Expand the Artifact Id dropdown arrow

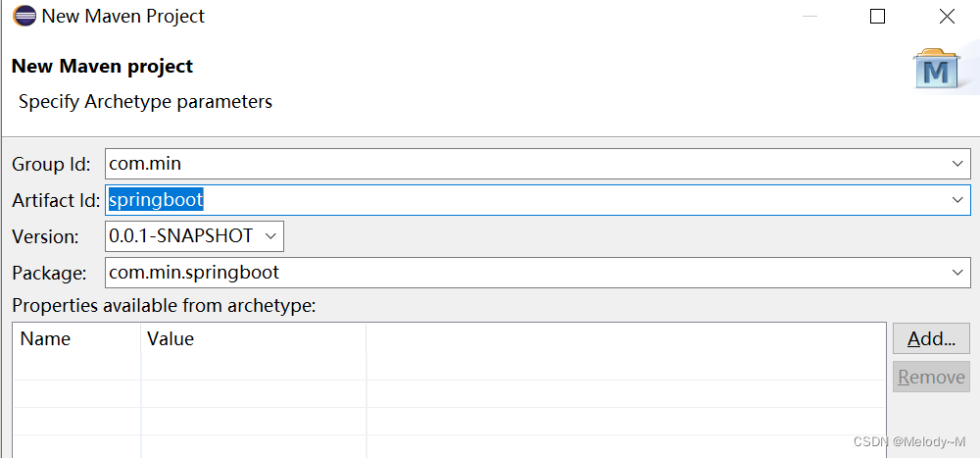[x=956, y=200]
